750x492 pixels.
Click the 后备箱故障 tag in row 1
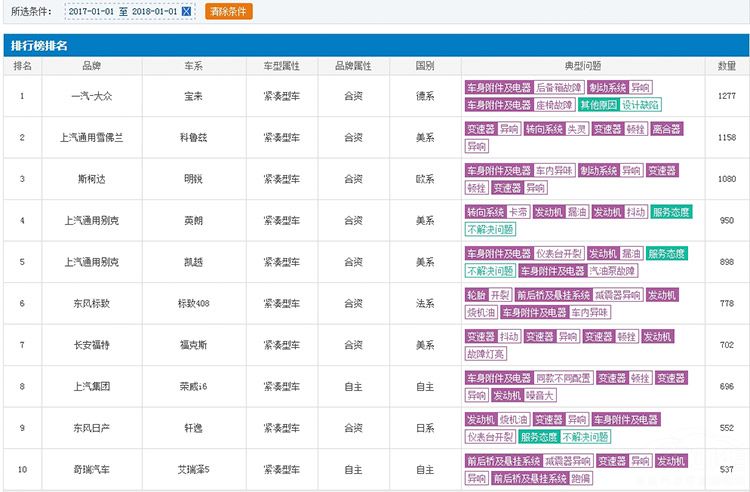pos(559,88)
